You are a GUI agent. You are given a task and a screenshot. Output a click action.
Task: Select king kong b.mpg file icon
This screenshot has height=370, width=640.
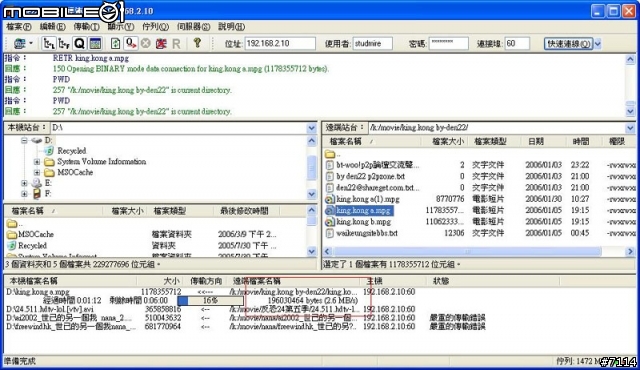click(x=330, y=222)
